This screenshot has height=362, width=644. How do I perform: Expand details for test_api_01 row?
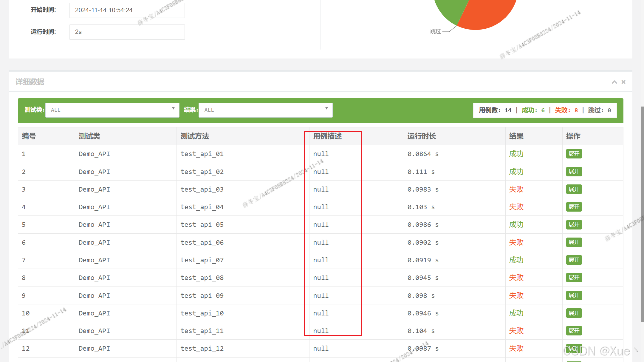tap(574, 154)
